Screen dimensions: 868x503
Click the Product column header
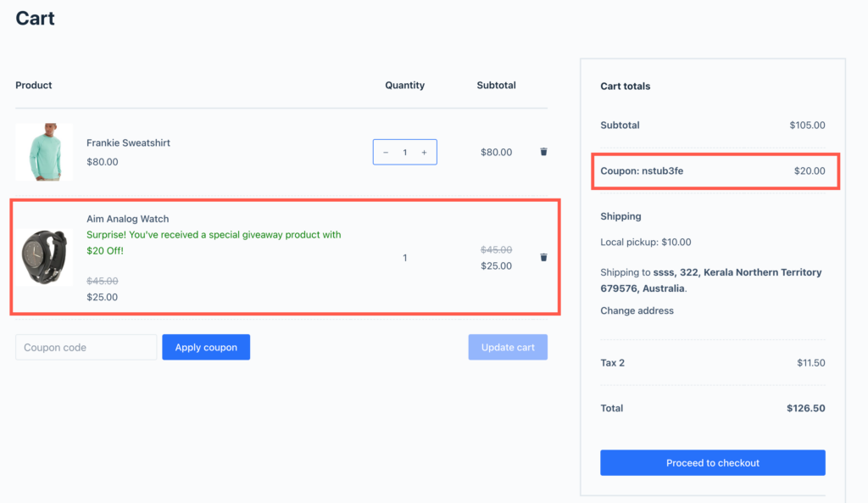[34, 86]
